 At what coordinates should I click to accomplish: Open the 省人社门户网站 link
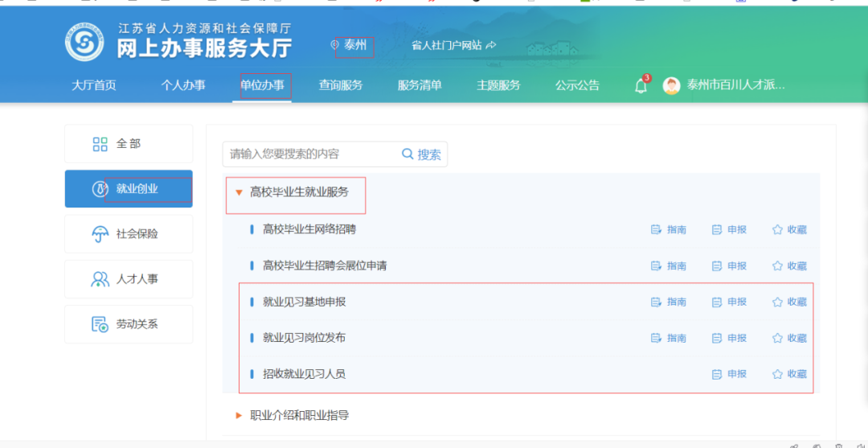[x=453, y=46]
